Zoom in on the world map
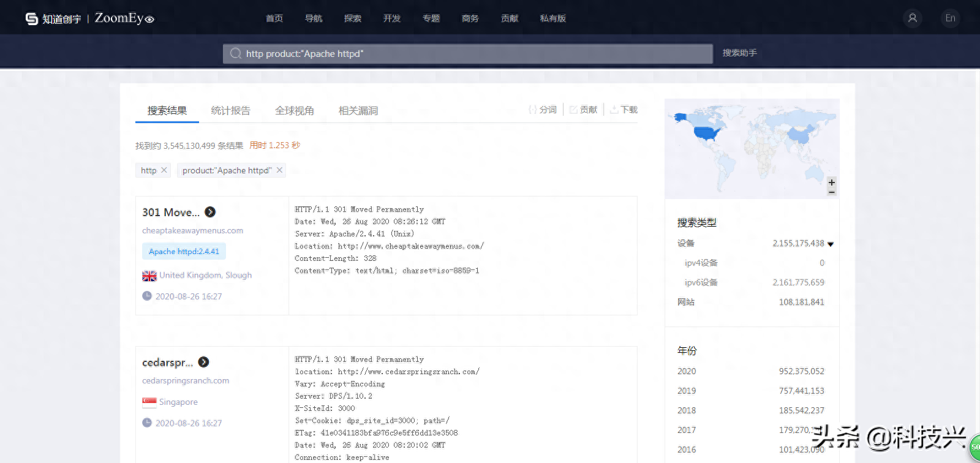 [x=831, y=183]
